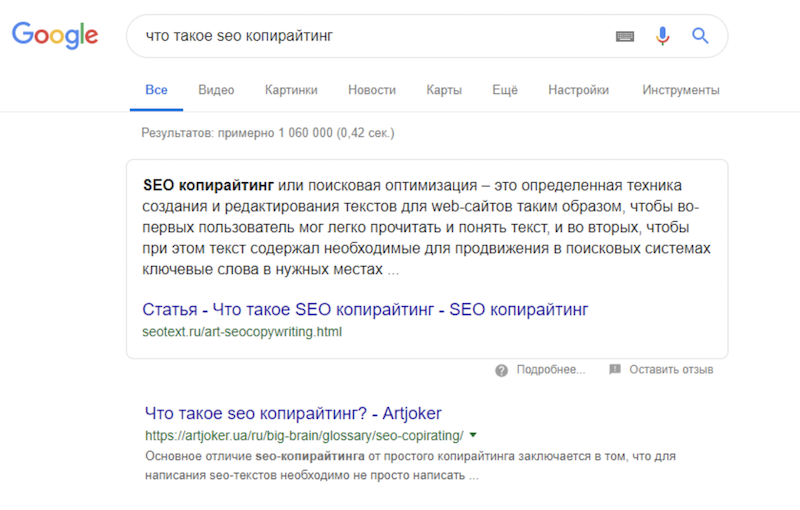Screen dimensions: 800x510
Task: Open the on-screen keyboard icon
Action: pos(624,36)
